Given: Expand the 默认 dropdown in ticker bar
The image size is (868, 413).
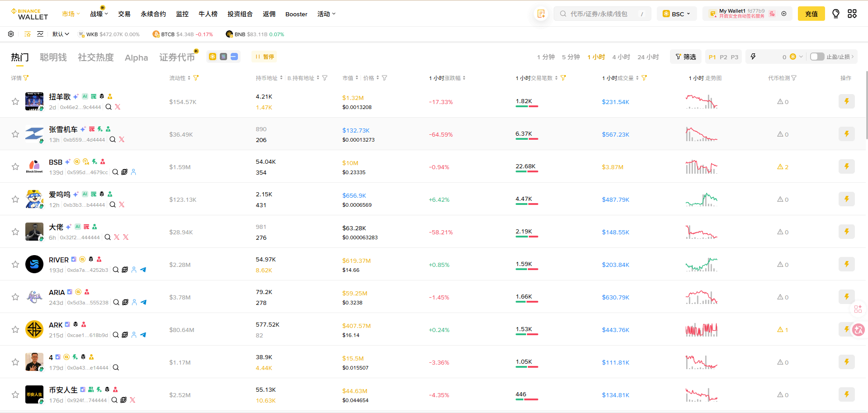Looking at the screenshot, I should 61,34.
